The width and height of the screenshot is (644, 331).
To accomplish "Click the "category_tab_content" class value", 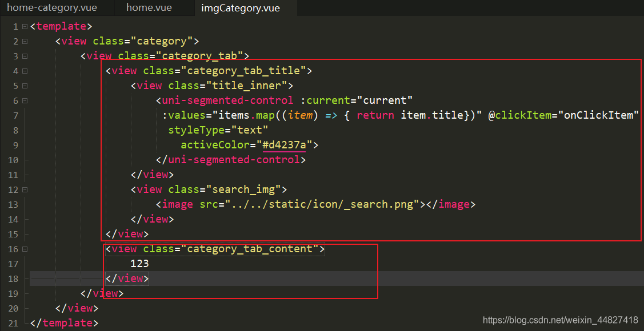I will click(x=250, y=249).
